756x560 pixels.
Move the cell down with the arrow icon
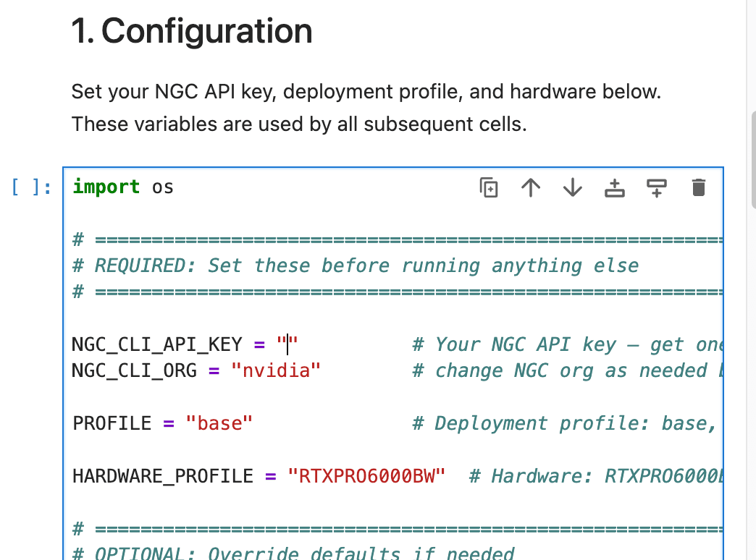(572, 187)
